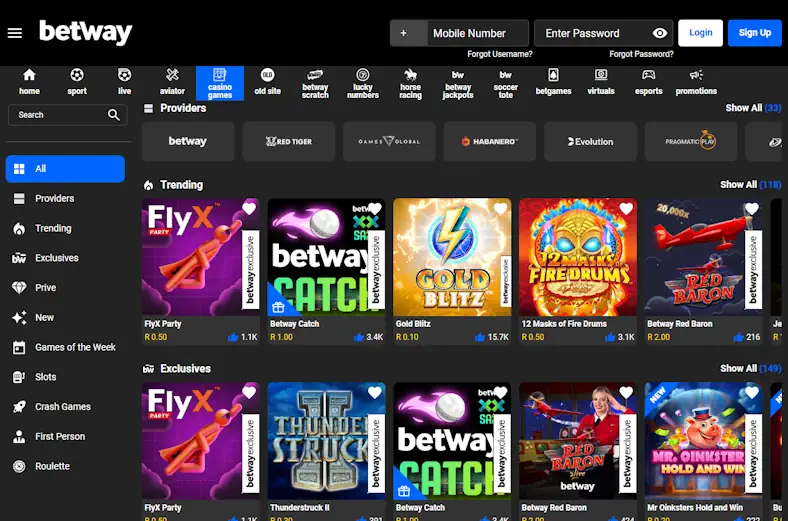This screenshot has width=788, height=521.
Task: Favorite Thunderstruck II game
Action: click(x=375, y=392)
